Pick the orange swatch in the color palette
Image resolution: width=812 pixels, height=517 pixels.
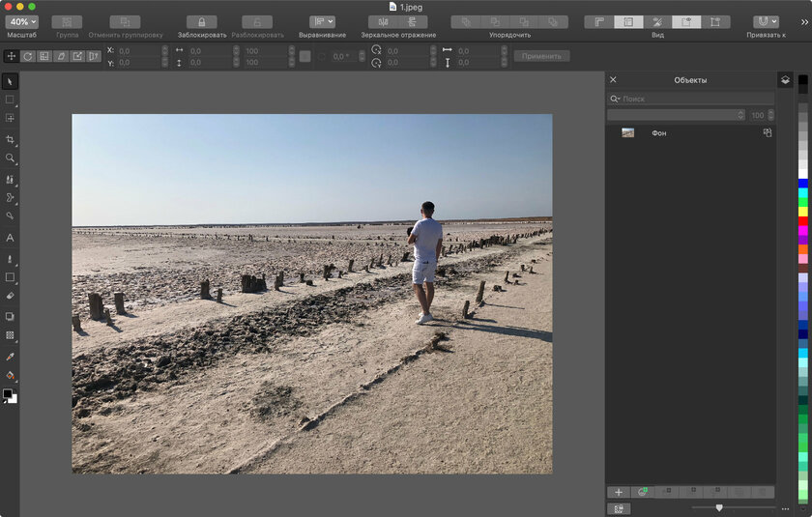[802, 249]
